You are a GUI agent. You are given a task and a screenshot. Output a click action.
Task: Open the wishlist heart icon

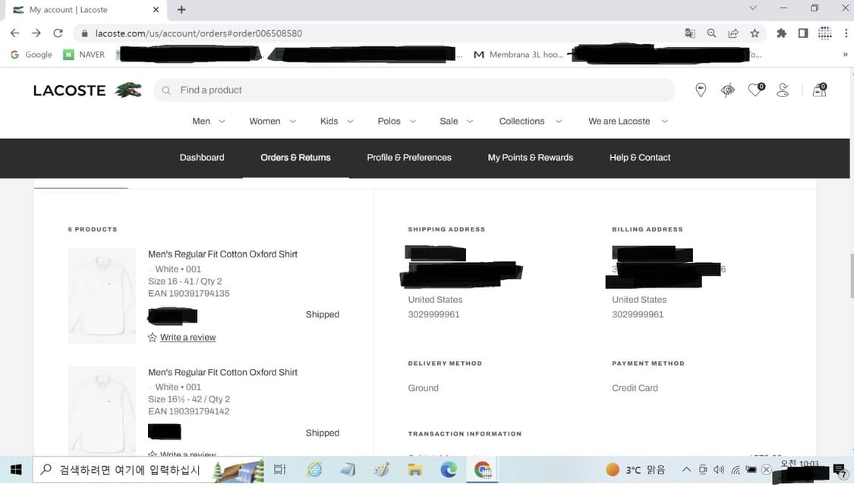pos(756,90)
